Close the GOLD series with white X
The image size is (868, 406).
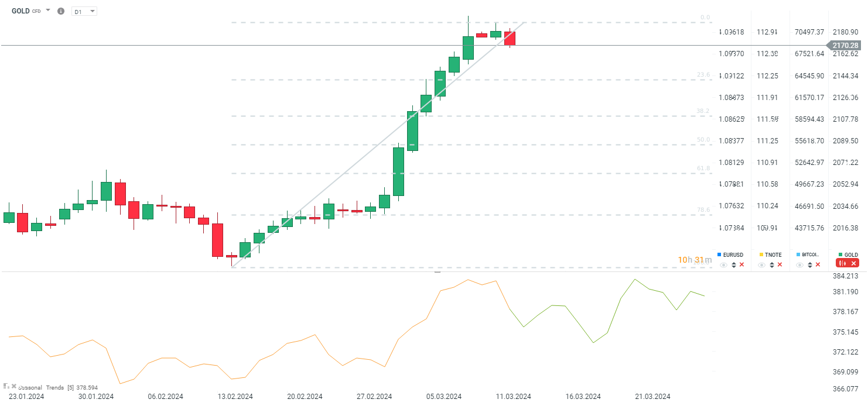tap(854, 263)
